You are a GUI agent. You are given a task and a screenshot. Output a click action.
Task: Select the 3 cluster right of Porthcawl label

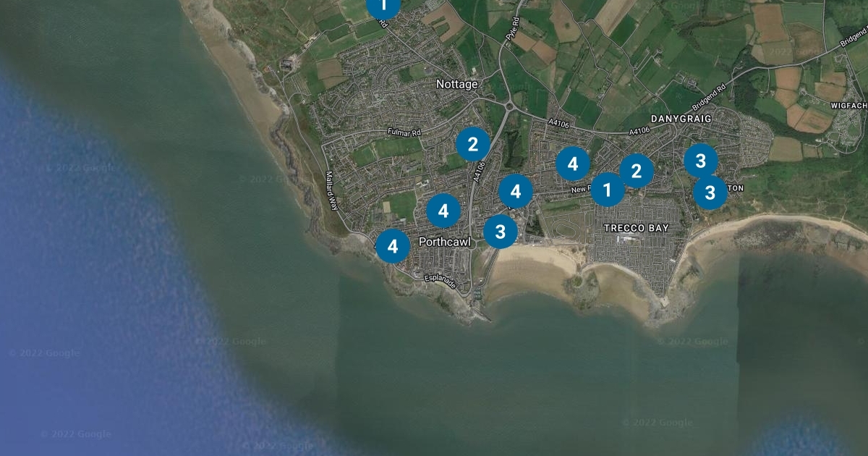click(500, 232)
